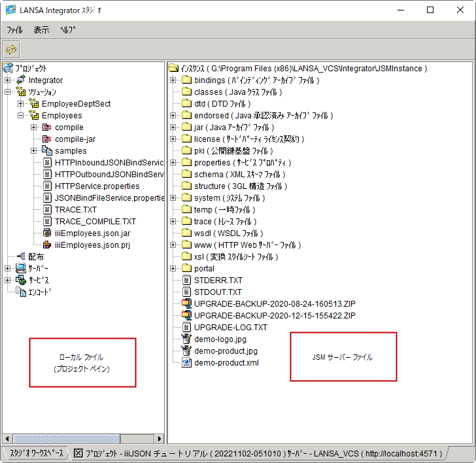Image resolution: width=476 pixels, height=463 pixels.
Task: Click the UPGRADE-LOG.TXT file icon
Action: coord(186,327)
